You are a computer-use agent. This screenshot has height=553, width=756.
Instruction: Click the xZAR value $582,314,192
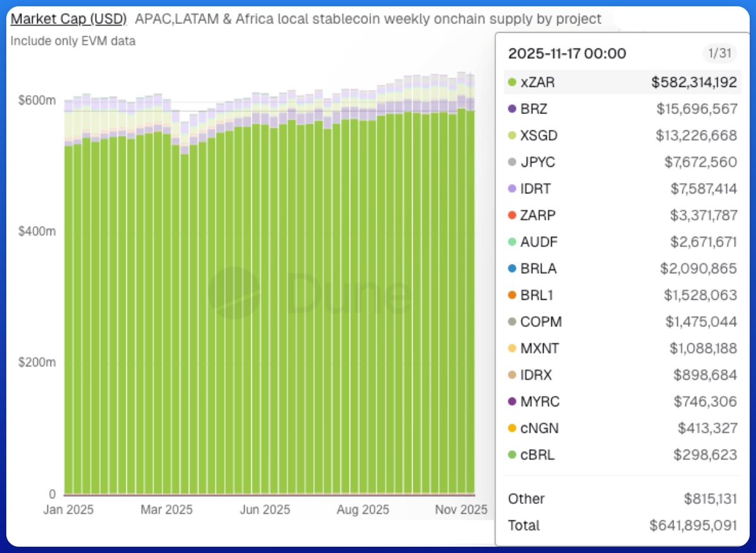[x=694, y=82]
